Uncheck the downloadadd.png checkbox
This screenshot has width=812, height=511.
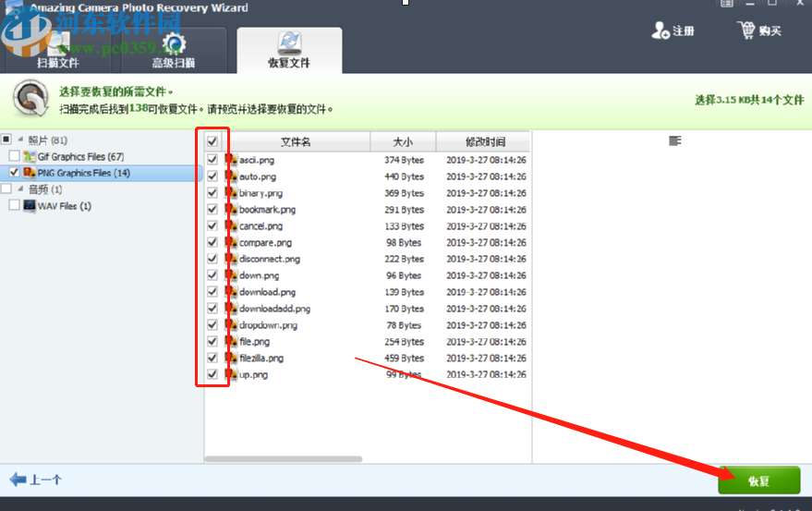coord(212,309)
